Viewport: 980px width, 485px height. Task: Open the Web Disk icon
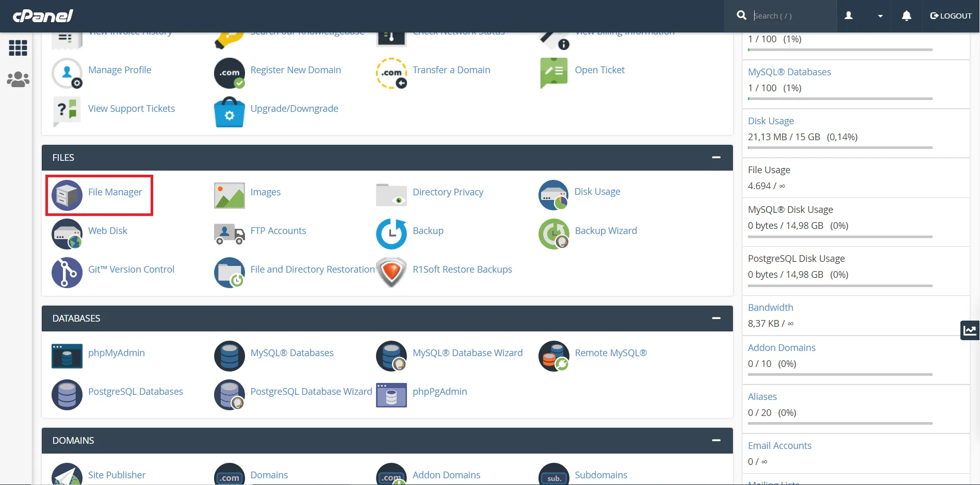67,234
